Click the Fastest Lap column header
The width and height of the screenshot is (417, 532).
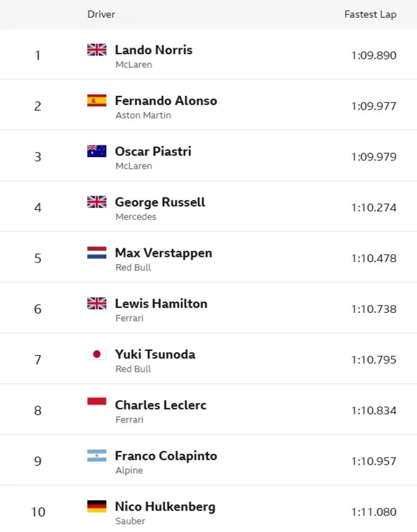pyautogui.click(x=370, y=14)
